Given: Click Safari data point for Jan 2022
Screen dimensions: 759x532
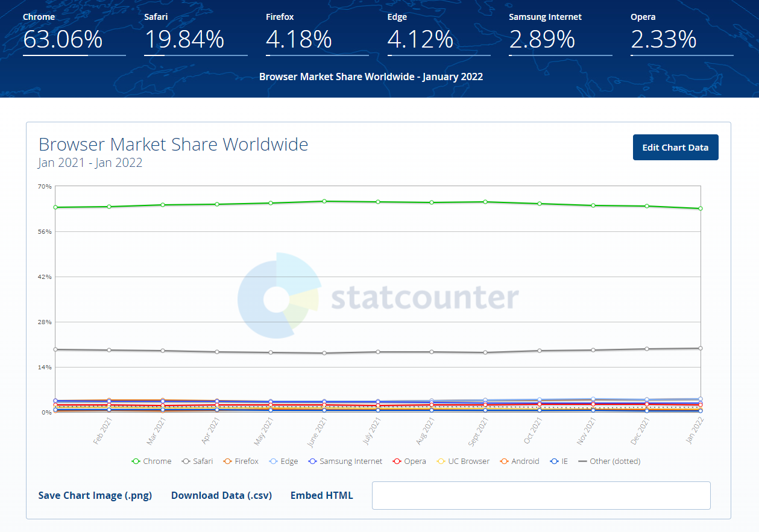Looking at the screenshot, I should pos(701,348).
